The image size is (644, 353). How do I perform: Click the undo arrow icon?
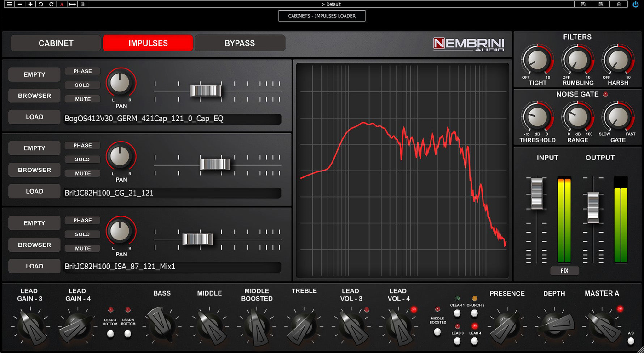[x=40, y=4]
